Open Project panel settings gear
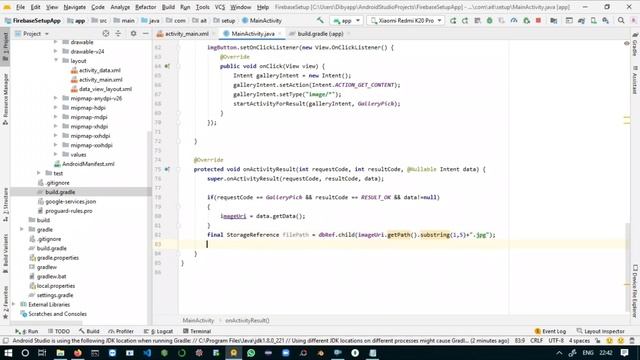Image resolution: width=640 pixels, height=360 pixels. click(133, 33)
